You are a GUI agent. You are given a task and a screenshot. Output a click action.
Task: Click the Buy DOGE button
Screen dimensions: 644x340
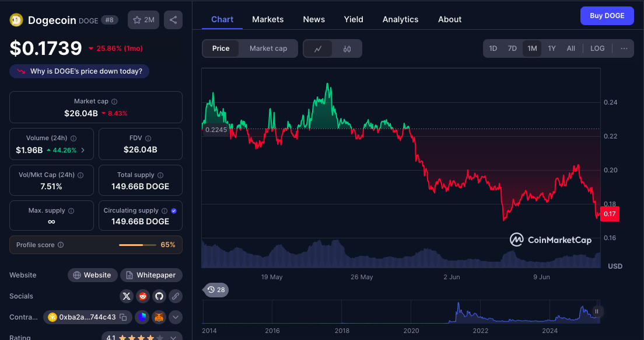point(607,16)
